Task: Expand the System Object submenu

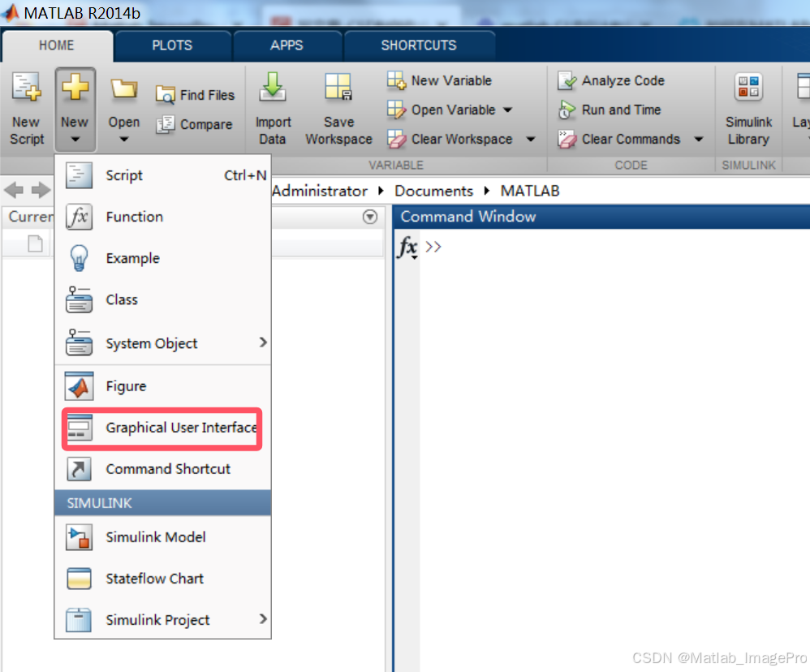Action: tap(263, 343)
